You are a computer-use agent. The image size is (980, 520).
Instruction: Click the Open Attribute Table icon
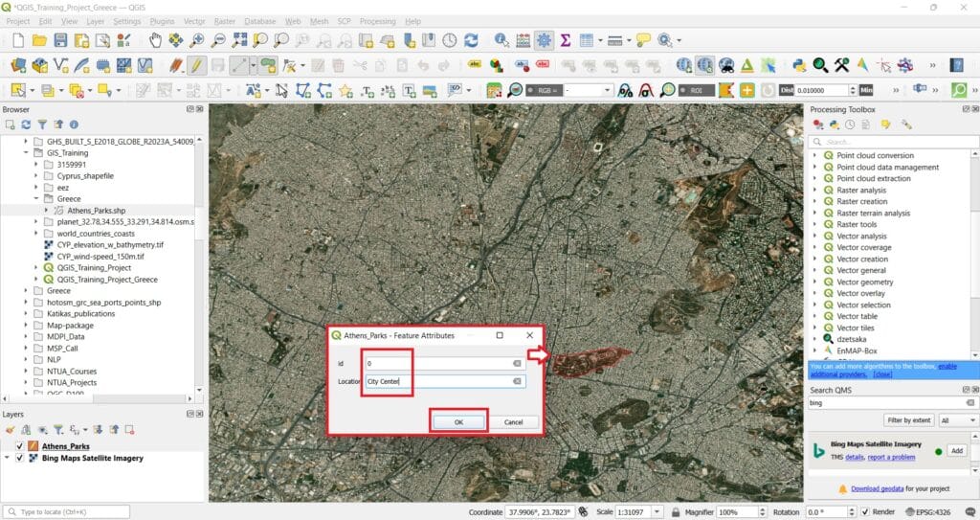coord(587,40)
